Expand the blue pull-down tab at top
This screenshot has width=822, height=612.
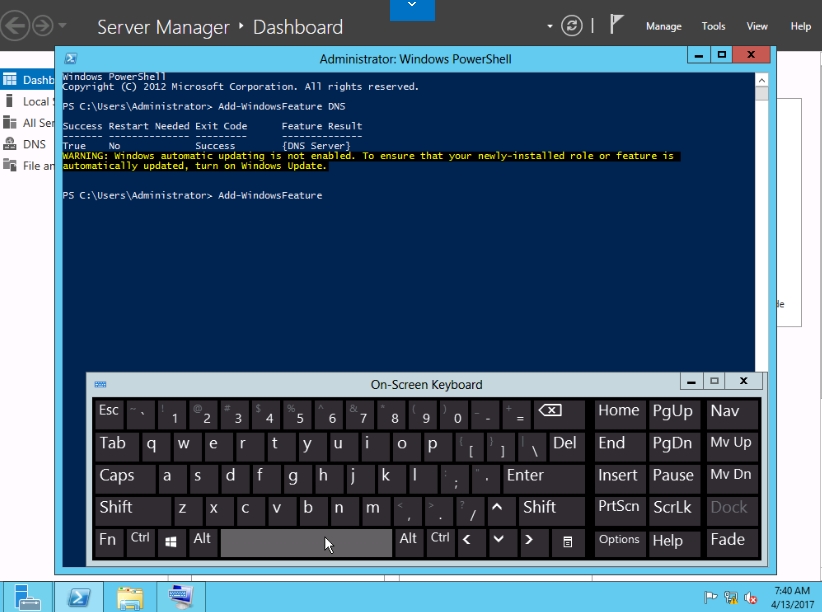pyautogui.click(x=412, y=9)
